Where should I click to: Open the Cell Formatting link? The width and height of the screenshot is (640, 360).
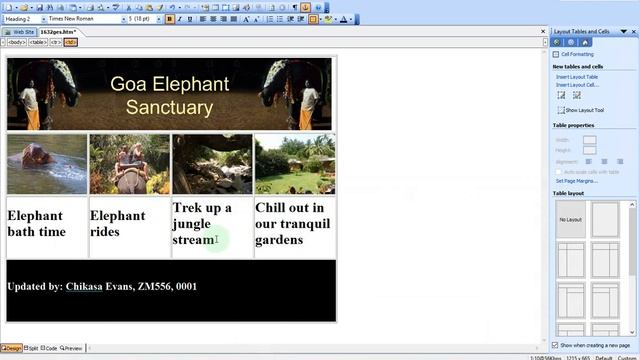coord(577,54)
